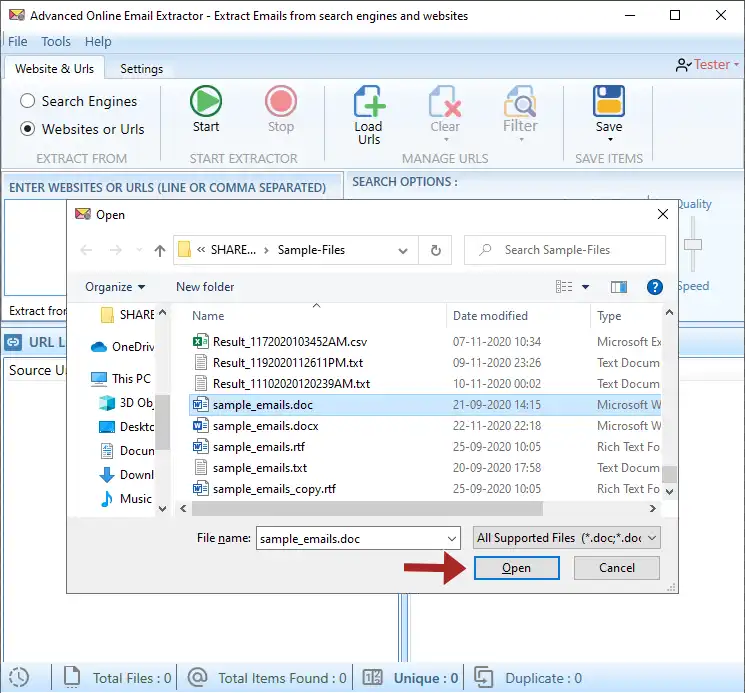745x693 pixels.
Task: Click the Total Files page icon
Action: click(x=72, y=677)
